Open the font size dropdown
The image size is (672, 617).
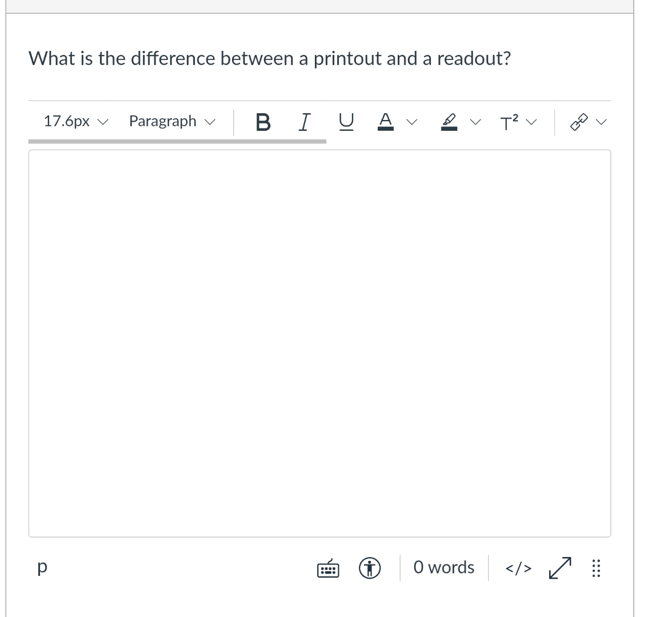click(x=75, y=121)
